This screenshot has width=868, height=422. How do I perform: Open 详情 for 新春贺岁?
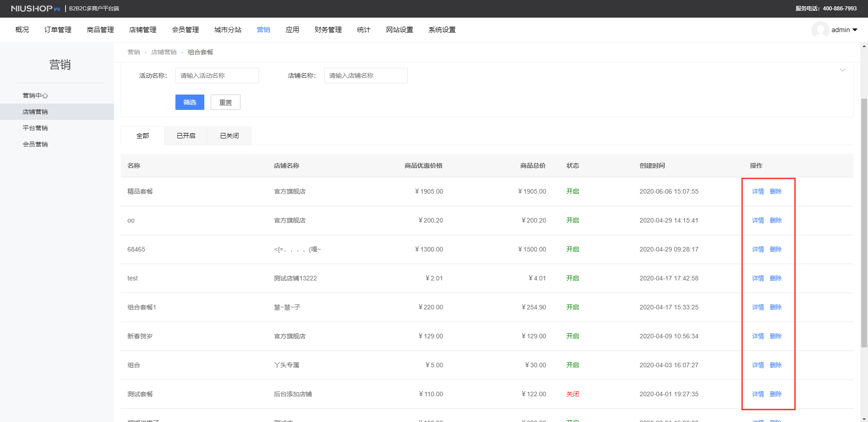click(758, 337)
